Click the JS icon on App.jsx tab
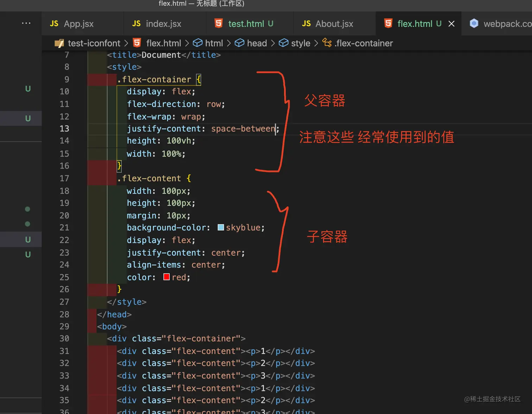 click(54, 24)
